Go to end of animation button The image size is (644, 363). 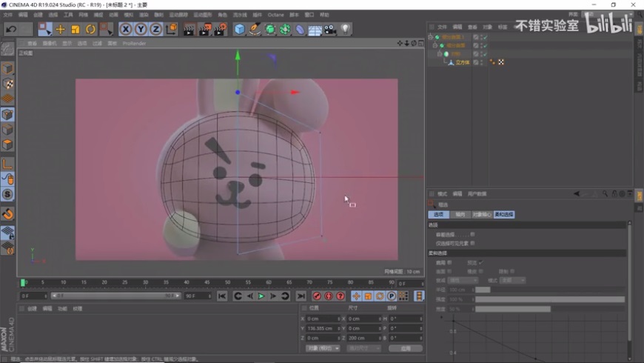click(301, 296)
